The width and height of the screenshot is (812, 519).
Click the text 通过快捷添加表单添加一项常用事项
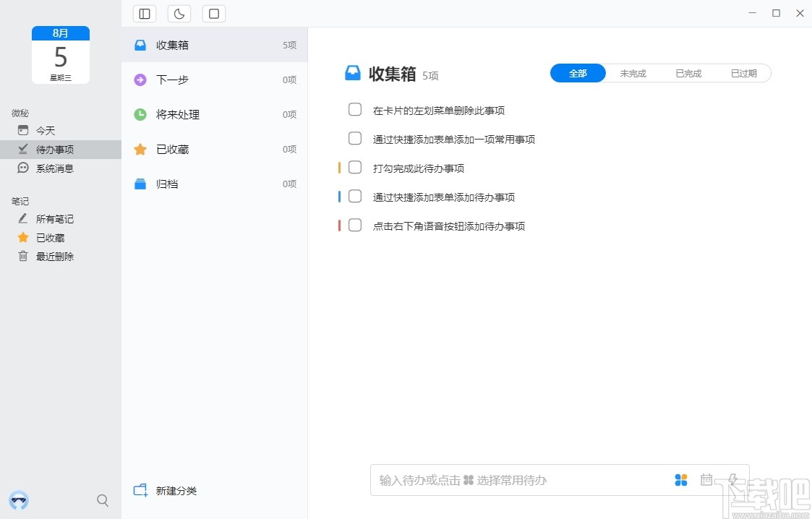coord(453,140)
